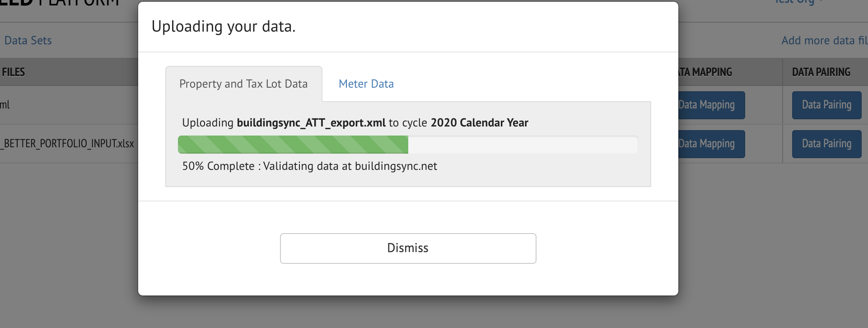The image size is (868, 328).
Task: Open the Test Org dropdown menu
Action: click(x=798, y=2)
